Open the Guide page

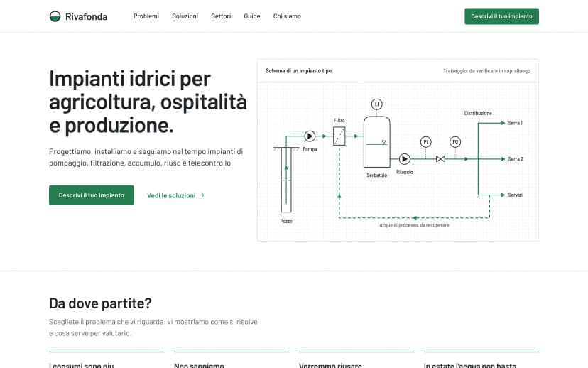tap(252, 16)
